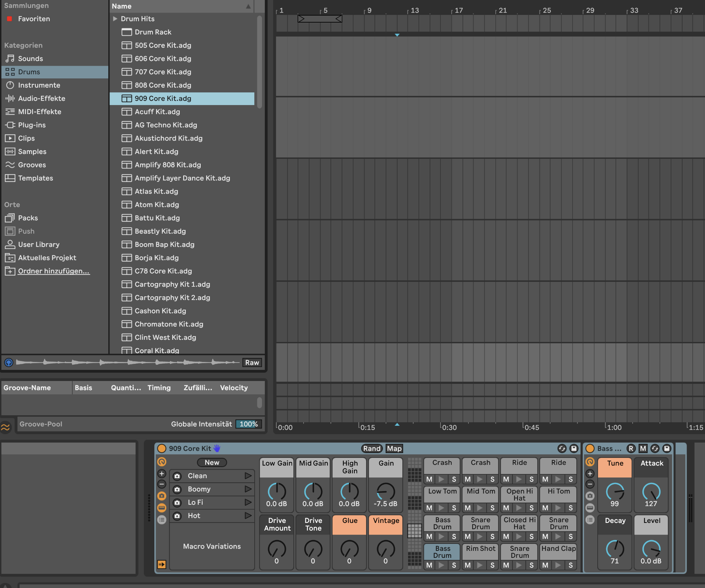Screen dimensions: 705x588
Task: Save 909 Core Kit preset disk icon
Action: click(574, 448)
